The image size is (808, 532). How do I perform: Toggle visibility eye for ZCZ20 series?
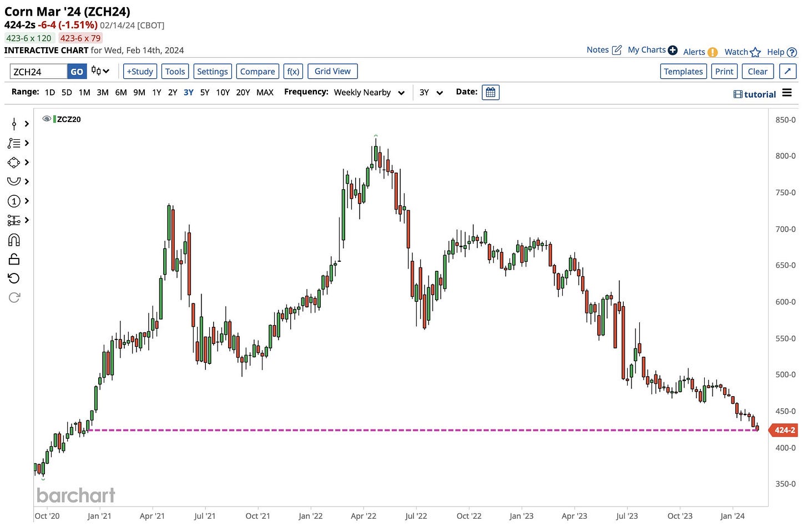coord(47,119)
